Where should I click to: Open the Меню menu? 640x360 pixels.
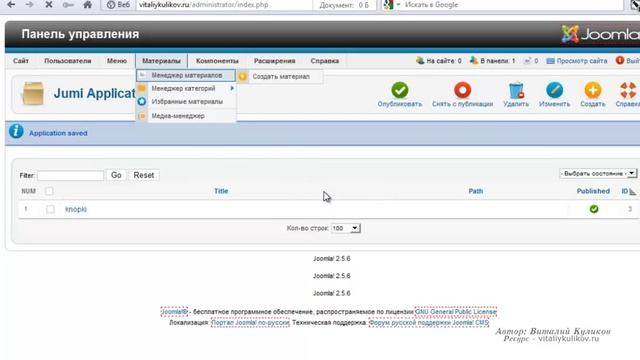[117, 61]
